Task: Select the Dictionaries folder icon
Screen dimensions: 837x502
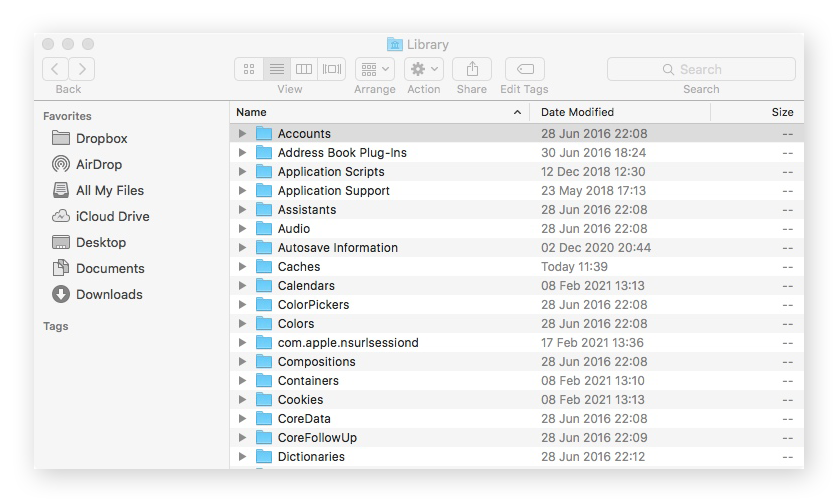Action: pos(264,457)
